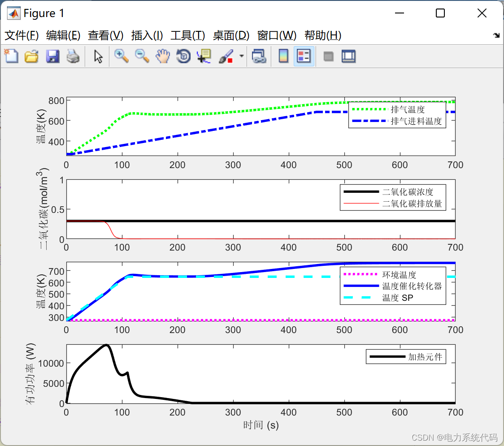The height and width of the screenshot is (446, 504).
Task: Save the figure with the floppy disk icon
Action: pos(52,56)
